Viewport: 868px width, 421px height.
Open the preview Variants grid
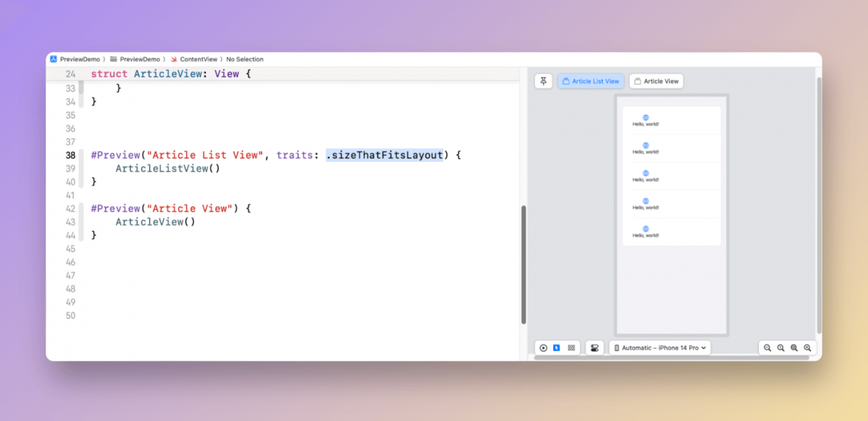coord(571,347)
